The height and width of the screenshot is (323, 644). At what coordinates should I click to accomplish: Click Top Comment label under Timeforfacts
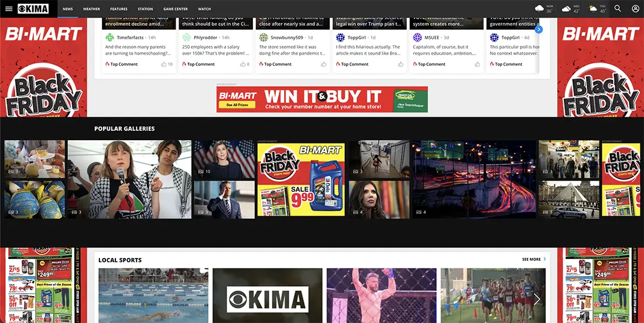point(124,64)
